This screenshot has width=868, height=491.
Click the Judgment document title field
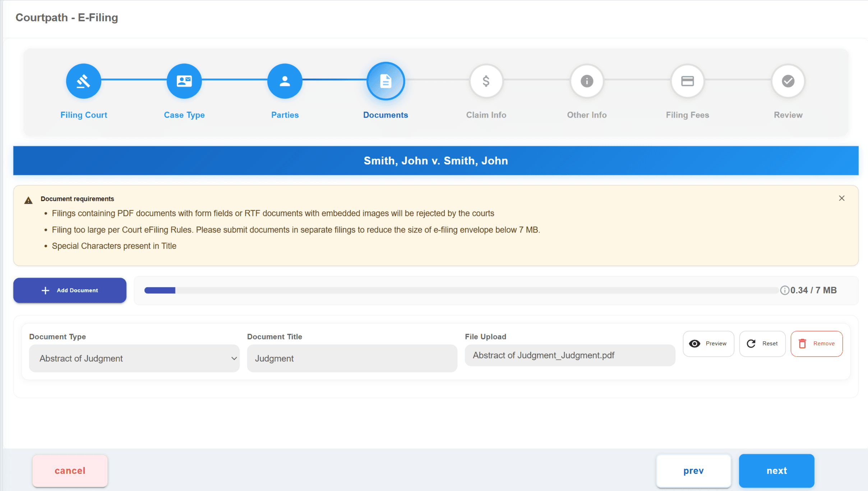click(x=352, y=358)
